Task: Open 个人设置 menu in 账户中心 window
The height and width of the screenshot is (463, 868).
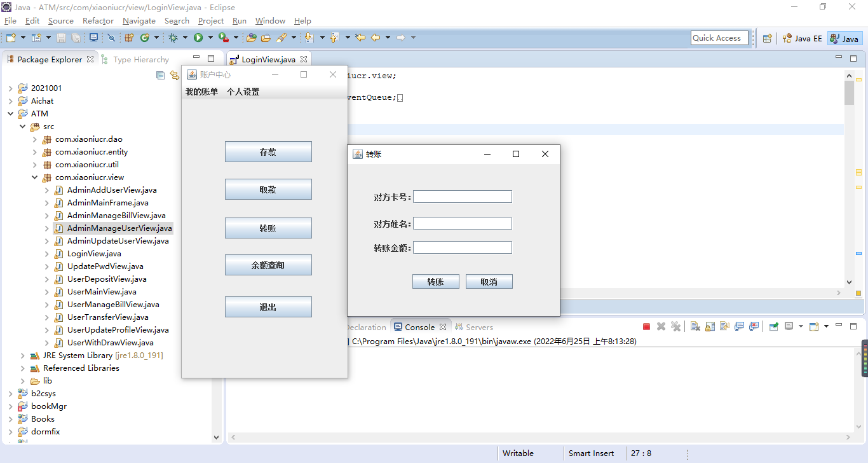Action: click(243, 92)
